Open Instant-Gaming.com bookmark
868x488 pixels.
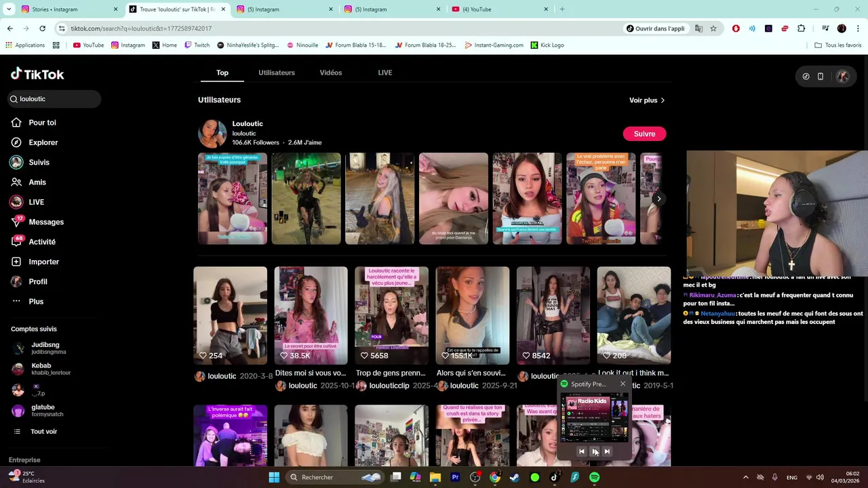click(494, 45)
